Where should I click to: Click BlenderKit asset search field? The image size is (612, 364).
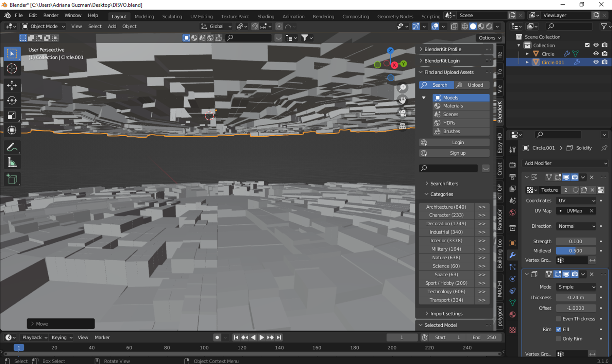click(448, 168)
